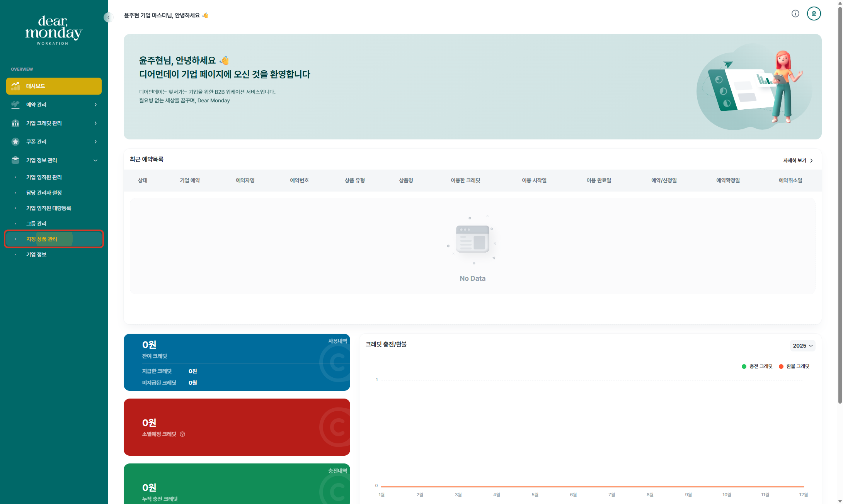The width and height of the screenshot is (843, 504).
Task: Open 지정 상품 관리 submenu item
Action: point(42,239)
